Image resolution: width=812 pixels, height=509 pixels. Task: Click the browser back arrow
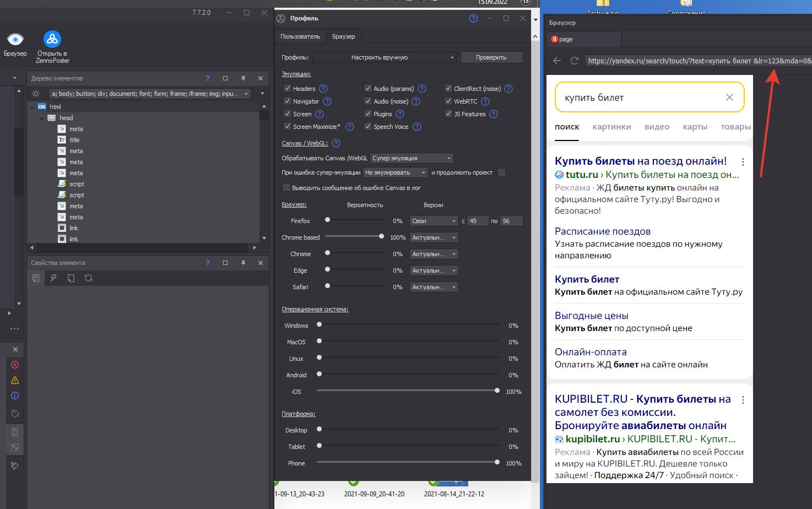click(x=557, y=61)
